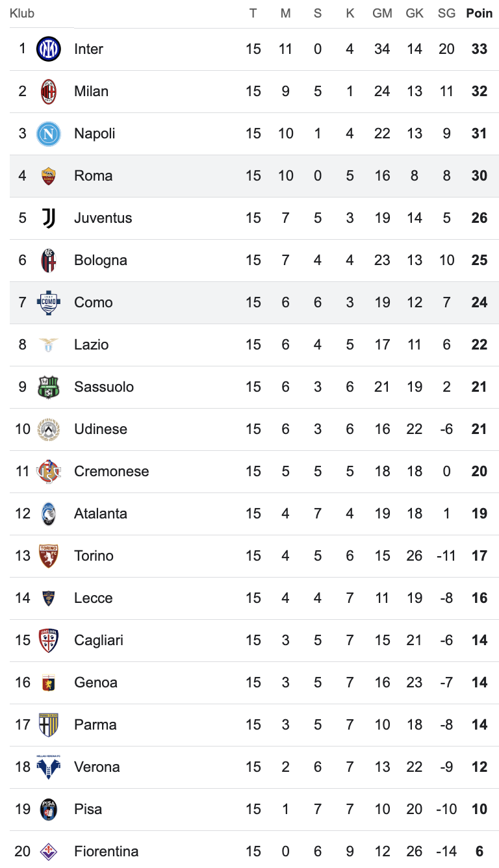Click the SG column header
Screen dimensions: 499x868
point(446,14)
